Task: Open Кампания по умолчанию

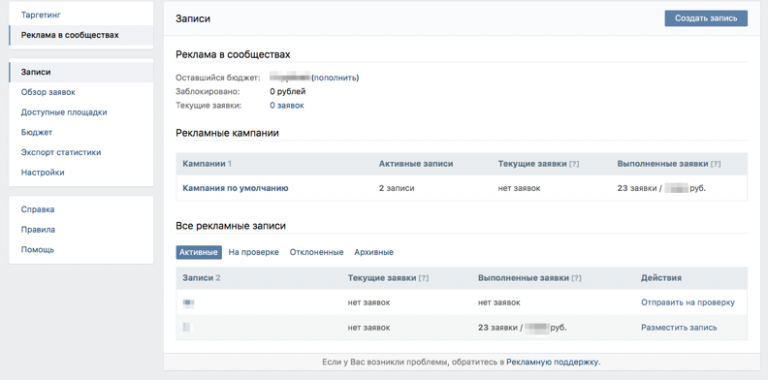Action: pos(235,188)
